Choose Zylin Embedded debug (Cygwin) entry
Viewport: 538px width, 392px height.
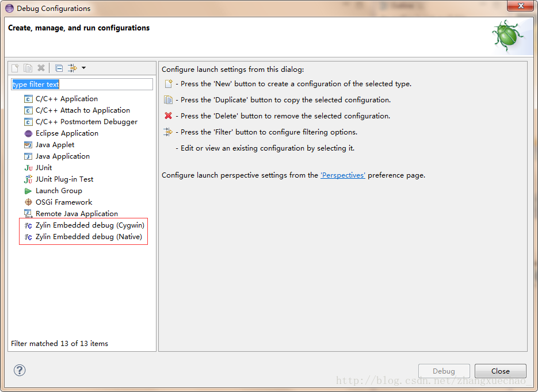(x=90, y=225)
